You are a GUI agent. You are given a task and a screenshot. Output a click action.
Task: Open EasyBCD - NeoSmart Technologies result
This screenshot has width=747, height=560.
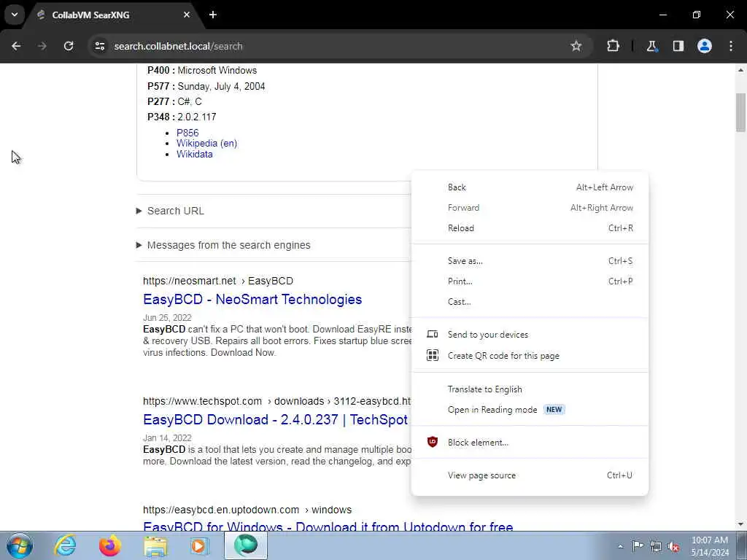[x=252, y=300]
